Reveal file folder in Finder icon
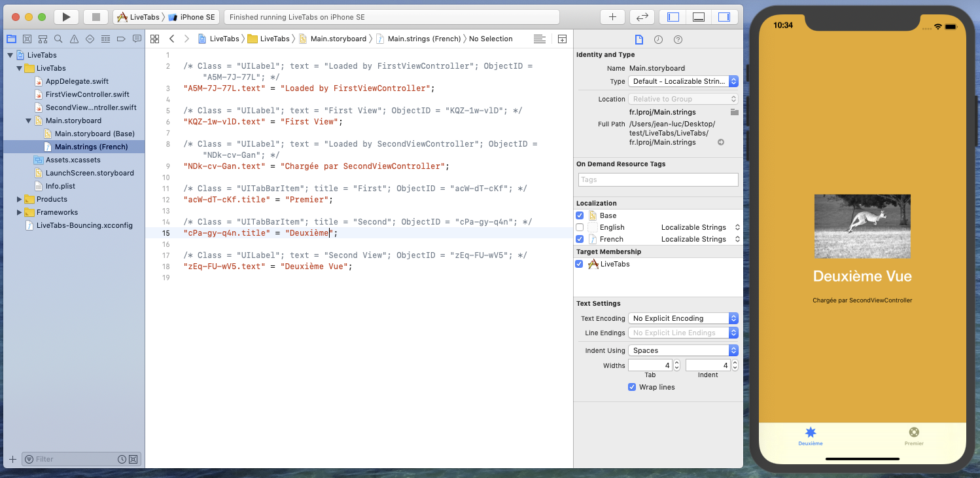980x478 pixels. (734, 112)
